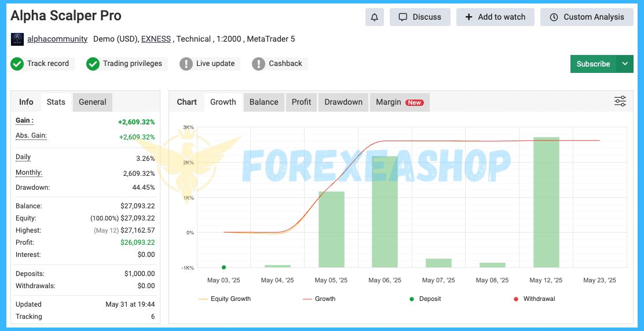Expand the Subscribe dropdown arrow
The width and height of the screenshot is (644, 331).
point(624,64)
